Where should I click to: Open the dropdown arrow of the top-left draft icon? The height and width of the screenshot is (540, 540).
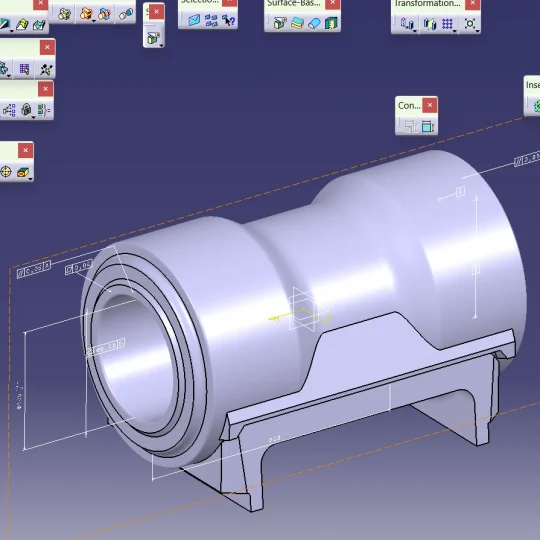(12, 31)
